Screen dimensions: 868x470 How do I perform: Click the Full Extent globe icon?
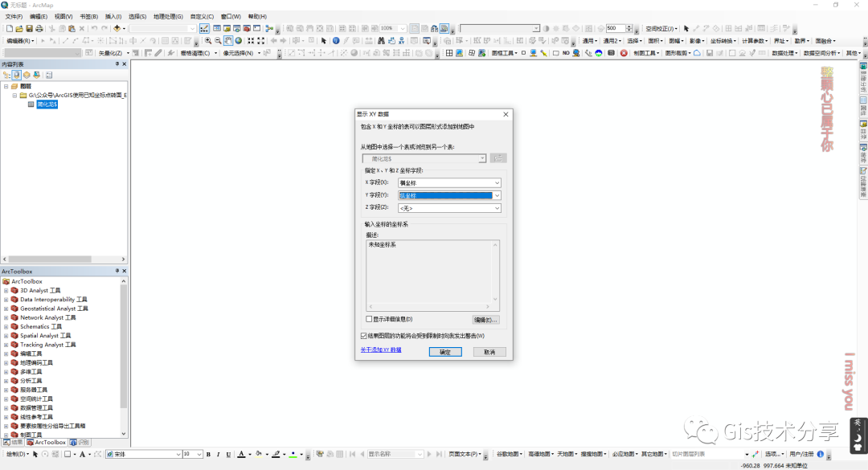coord(239,40)
